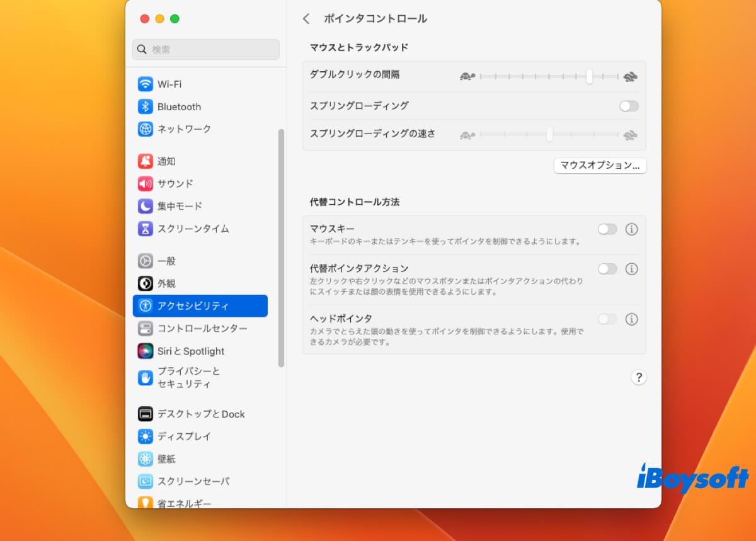Image resolution: width=756 pixels, height=541 pixels.
Task: Select the ネットワーク globe icon
Action: point(146,129)
